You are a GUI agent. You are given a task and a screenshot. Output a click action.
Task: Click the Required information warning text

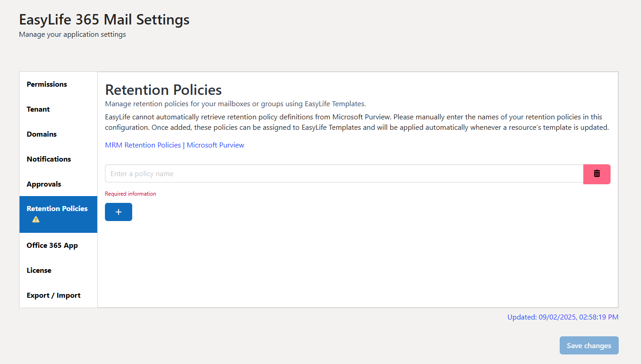[x=130, y=193]
